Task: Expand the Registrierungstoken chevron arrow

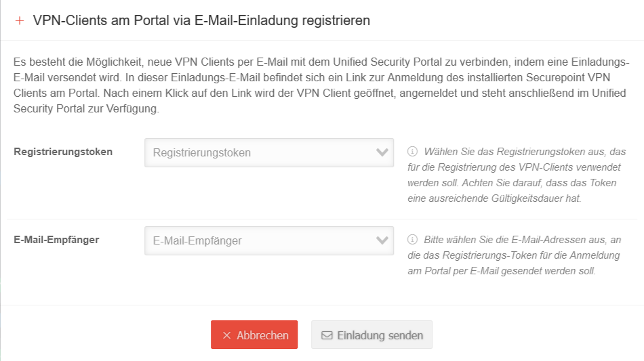Action: [x=382, y=153]
